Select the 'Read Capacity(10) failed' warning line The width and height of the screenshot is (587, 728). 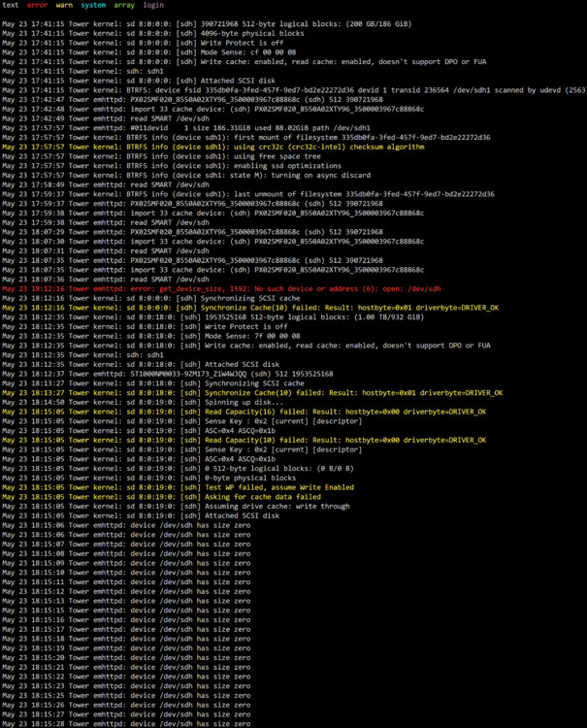(245, 440)
